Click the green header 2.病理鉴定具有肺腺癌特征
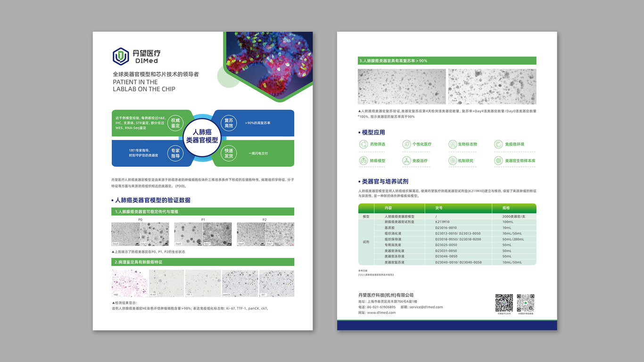Screen dimensions: 644x362 (203, 262)
